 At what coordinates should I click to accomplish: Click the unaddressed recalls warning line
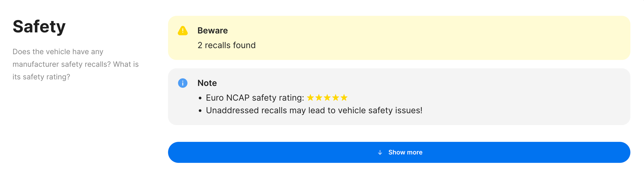point(314,110)
